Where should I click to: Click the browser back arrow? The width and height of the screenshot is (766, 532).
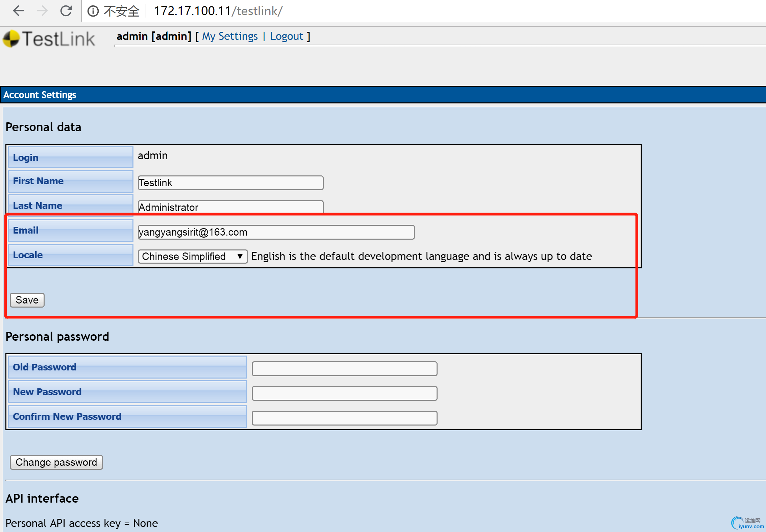[19, 11]
